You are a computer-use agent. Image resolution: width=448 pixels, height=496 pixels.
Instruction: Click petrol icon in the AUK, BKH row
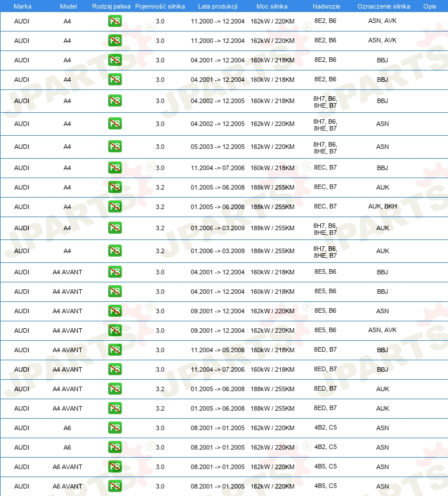tap(115, 207)
